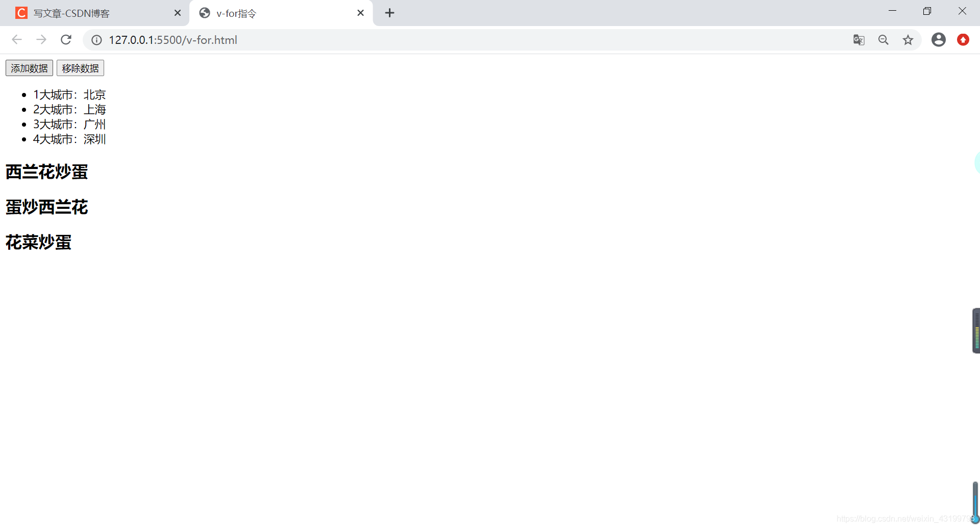Click the heading 蛋炒西兰花
This screenshot has width=980, height=528.
[46, 207]
